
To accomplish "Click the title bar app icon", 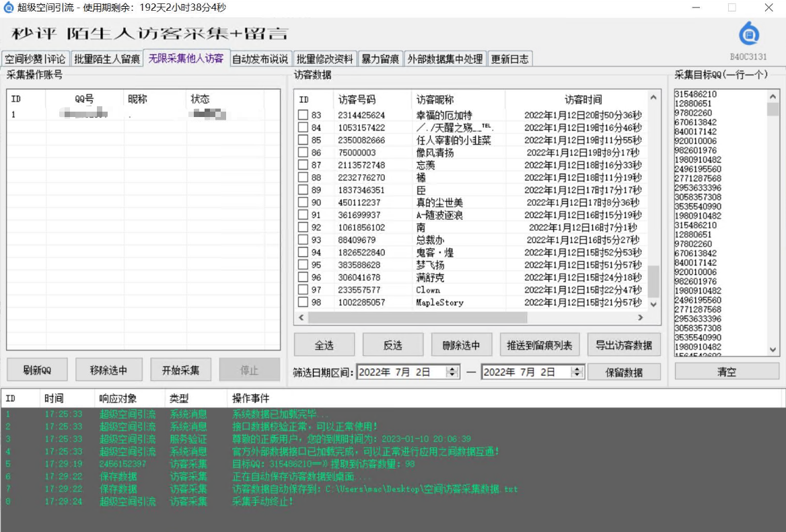I will (9, 7).
